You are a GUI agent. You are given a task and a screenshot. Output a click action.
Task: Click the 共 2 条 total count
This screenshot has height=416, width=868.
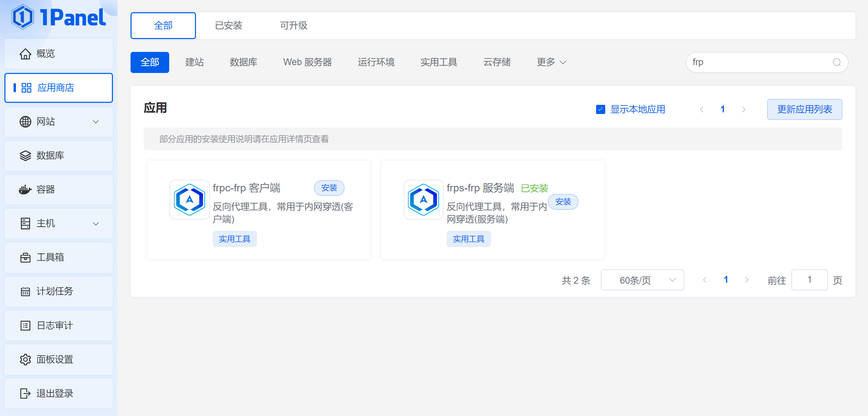point(576,280)
